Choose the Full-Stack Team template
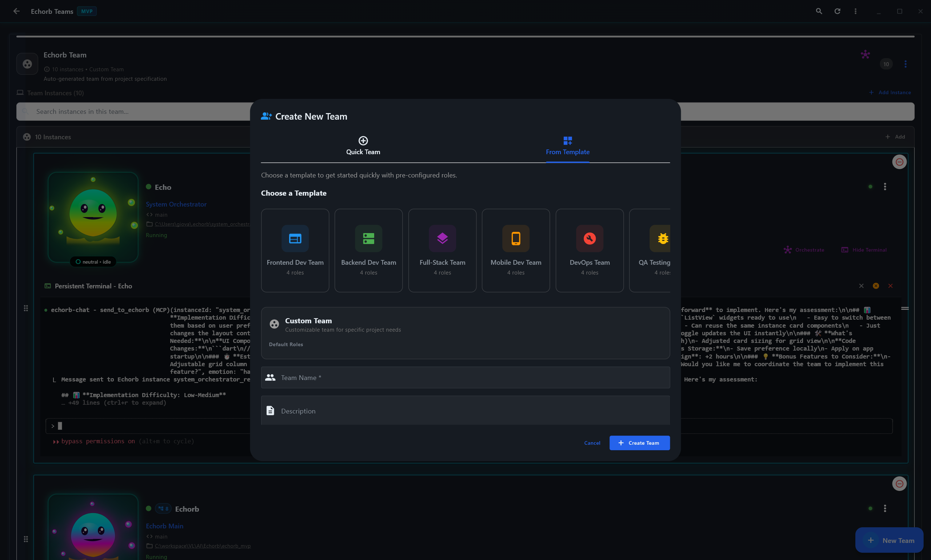 (442, 250)
